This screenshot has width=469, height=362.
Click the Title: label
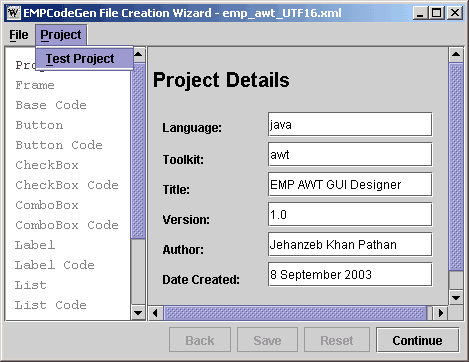[x=176, y=190]
